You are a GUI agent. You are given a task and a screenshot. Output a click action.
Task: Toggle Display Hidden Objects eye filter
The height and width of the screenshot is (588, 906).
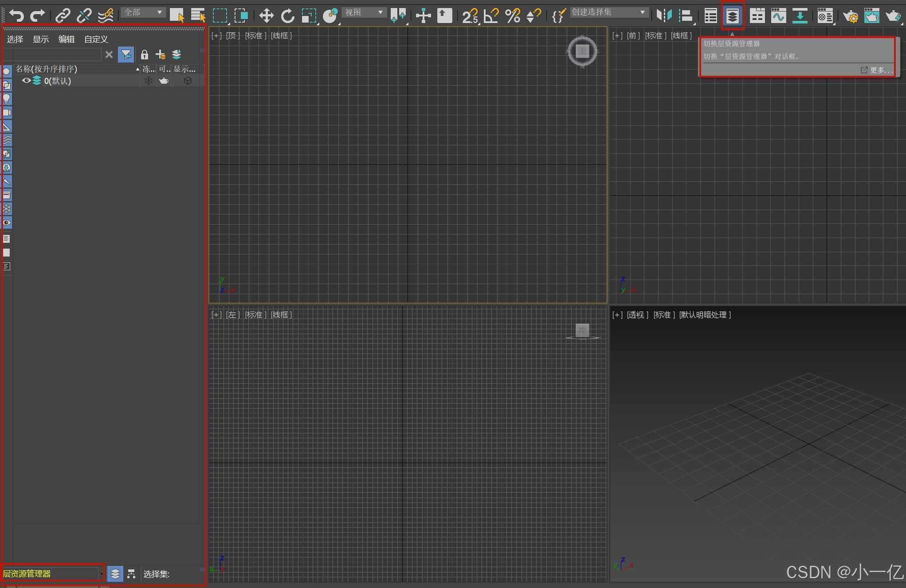click(7, 222)
